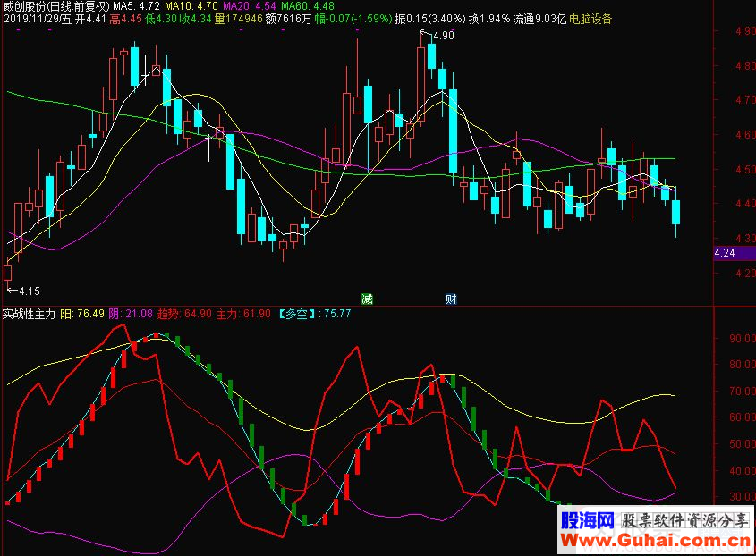Click the 4.40 price axis label

[x=745, y=204]
